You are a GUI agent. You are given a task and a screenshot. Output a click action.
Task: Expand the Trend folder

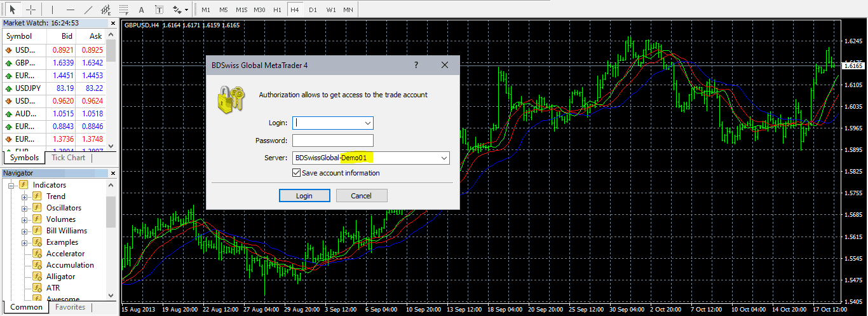[x=24, y=196]
